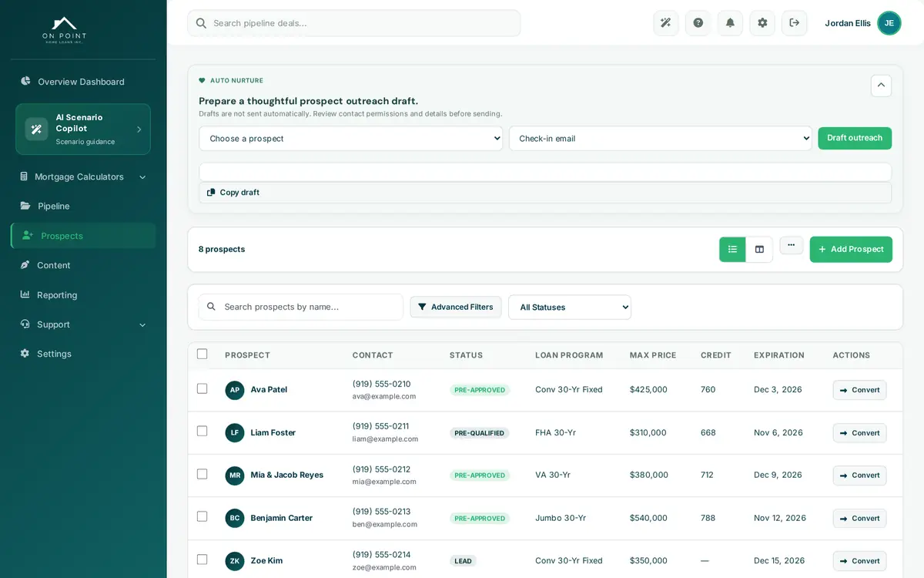Open the gear settings icon in top bar
This screenshot has height=578, width=924.
tap(762, 23)
